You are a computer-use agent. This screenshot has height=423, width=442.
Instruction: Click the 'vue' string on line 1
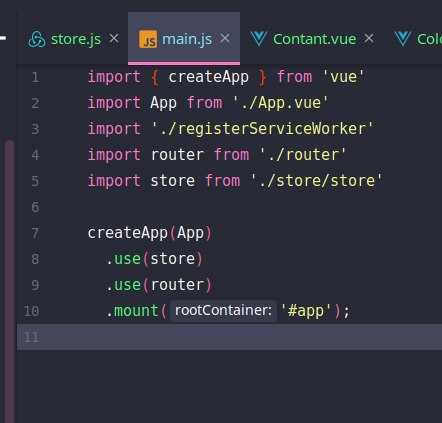(343, 77)
